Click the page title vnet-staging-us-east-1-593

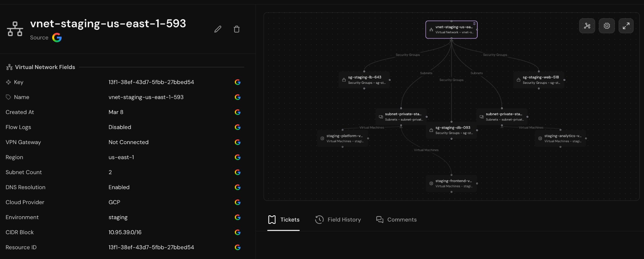click(108, 24)
